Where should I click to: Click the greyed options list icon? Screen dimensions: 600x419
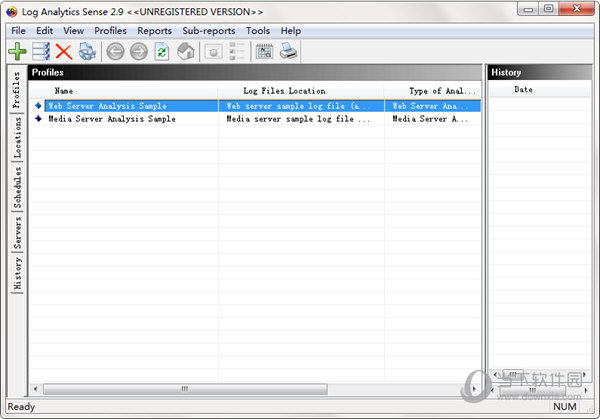(x=236, y=52)
